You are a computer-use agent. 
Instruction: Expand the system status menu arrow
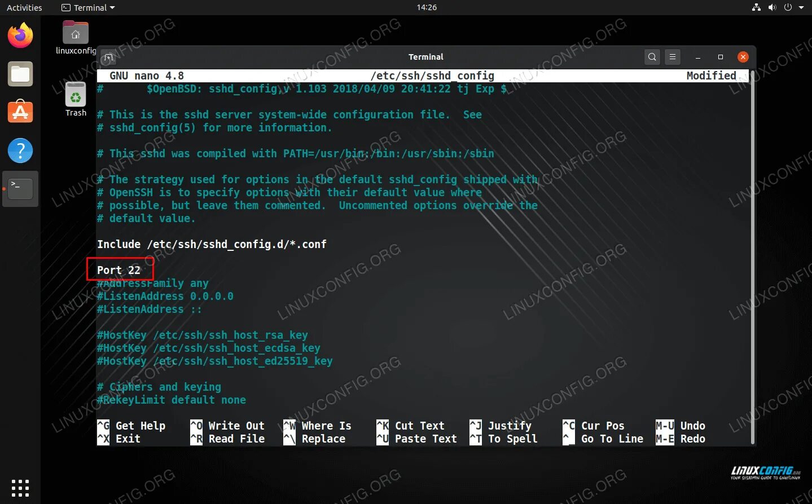[802, 7]
